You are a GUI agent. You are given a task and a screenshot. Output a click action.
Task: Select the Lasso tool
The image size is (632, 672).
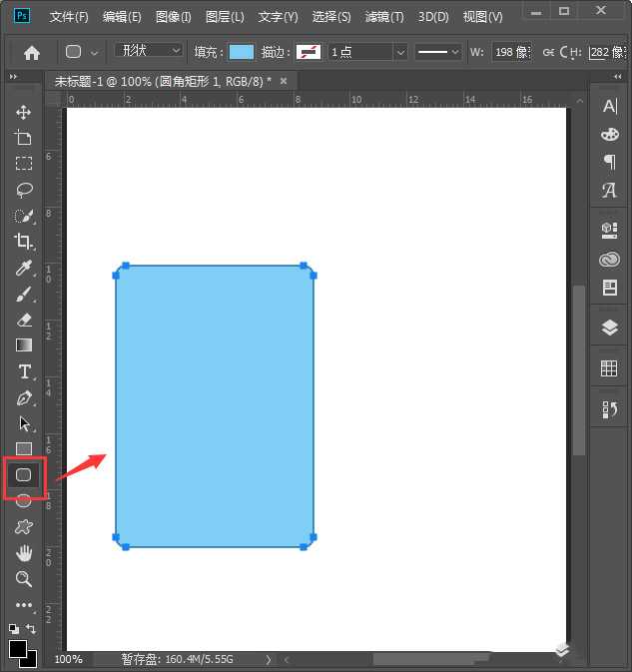coord(24,190)
